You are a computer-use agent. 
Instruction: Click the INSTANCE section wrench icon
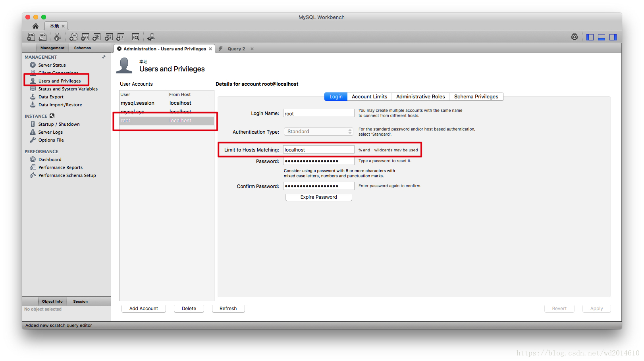click(x=52, y=116)
